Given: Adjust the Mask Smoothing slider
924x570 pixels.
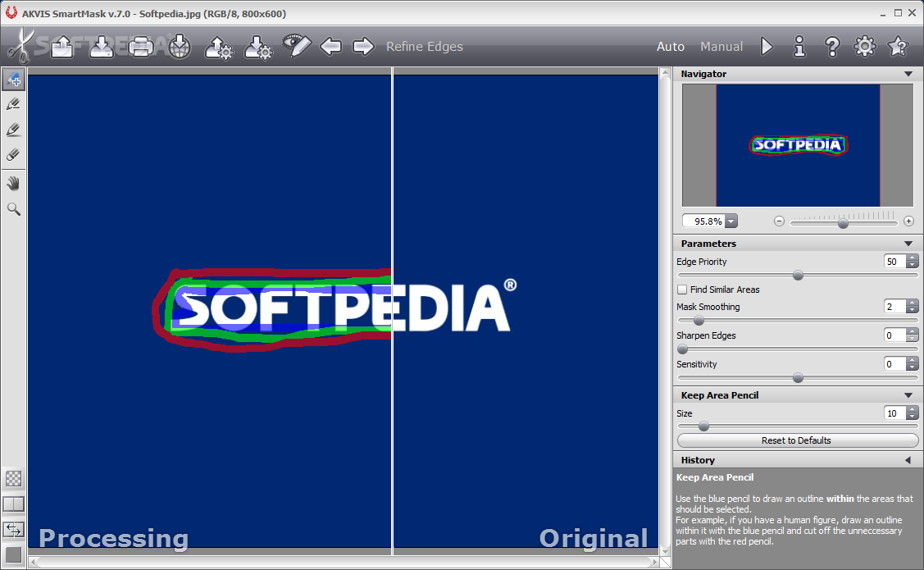Looking at the screenshot, I should point(699,321).
